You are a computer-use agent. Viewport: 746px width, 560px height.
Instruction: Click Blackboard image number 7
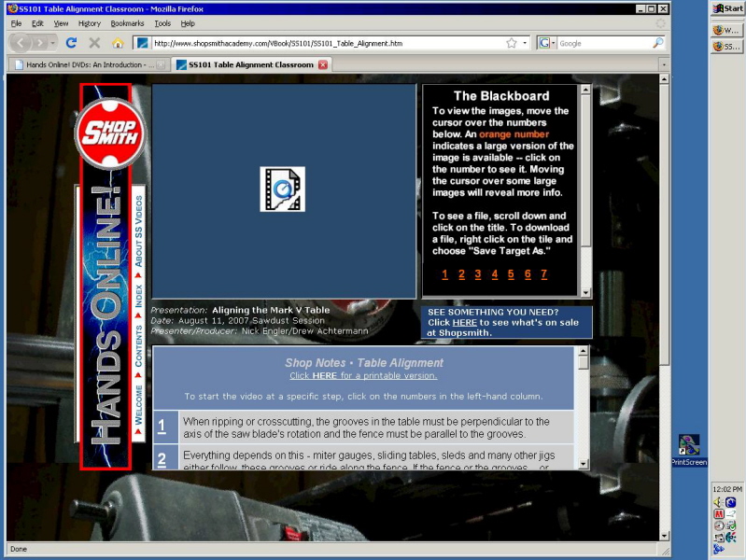[543, 274]
